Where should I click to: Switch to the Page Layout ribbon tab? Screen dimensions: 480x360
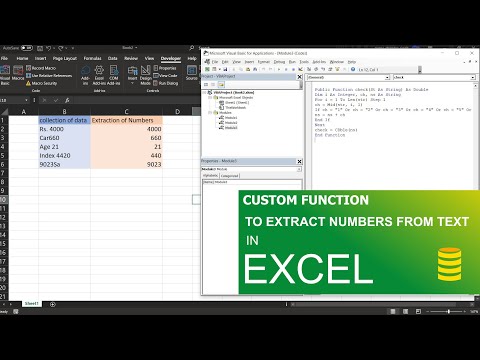pos(65,58)
